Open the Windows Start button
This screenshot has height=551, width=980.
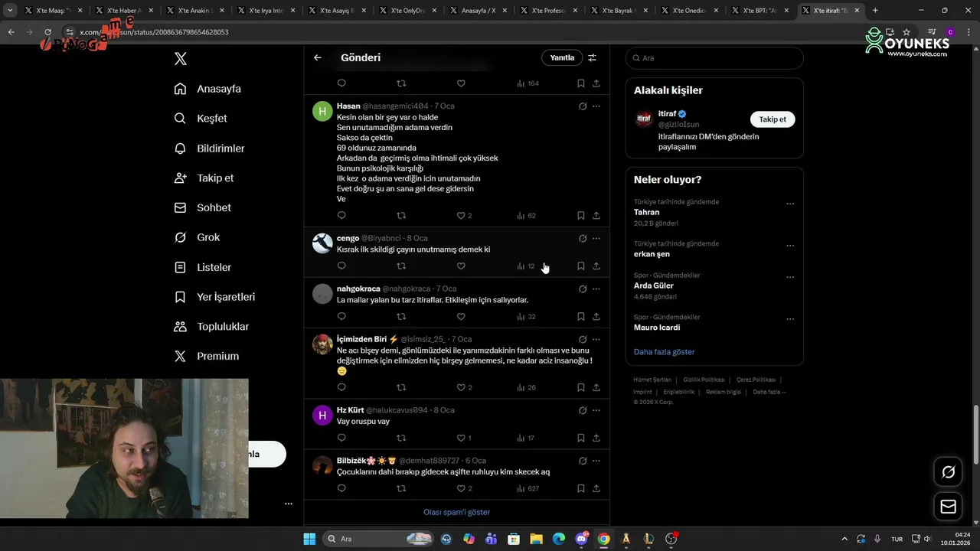point(309,539)
